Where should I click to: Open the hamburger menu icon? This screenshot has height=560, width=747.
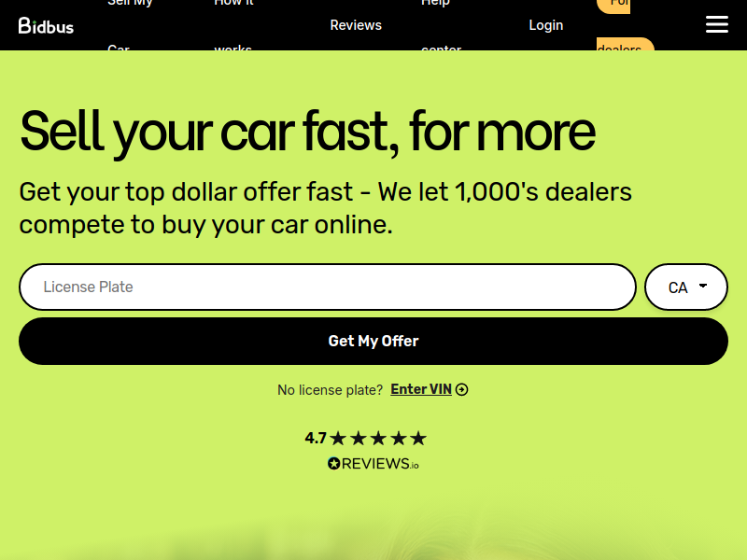(716, 24)
